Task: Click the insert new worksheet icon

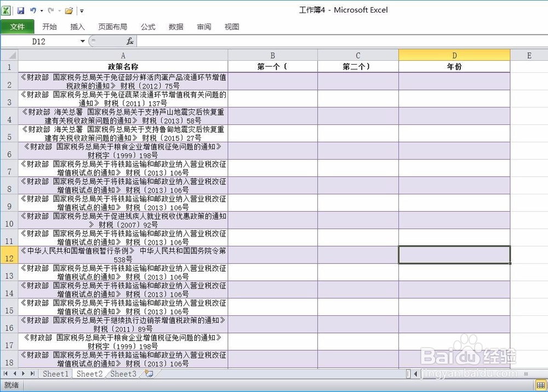Action: click(149, 374)
